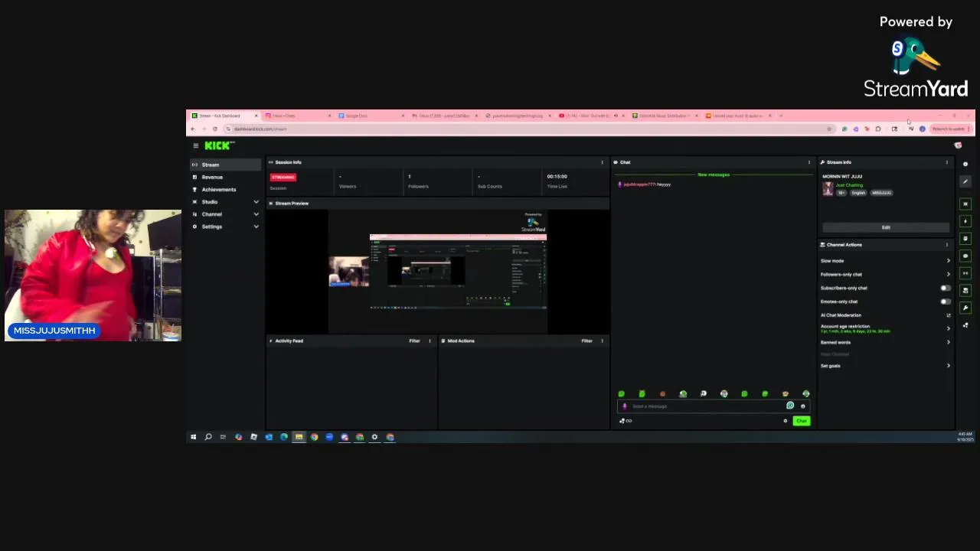Image resolution: width=980 pixels, height=551 pixels.
Task: Open Windows taskbar search
Action: 207,437
